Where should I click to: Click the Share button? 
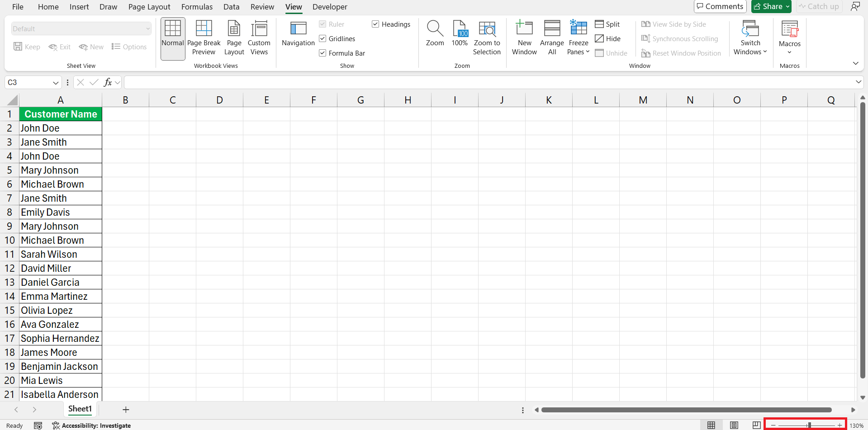[x=768, y=6]
